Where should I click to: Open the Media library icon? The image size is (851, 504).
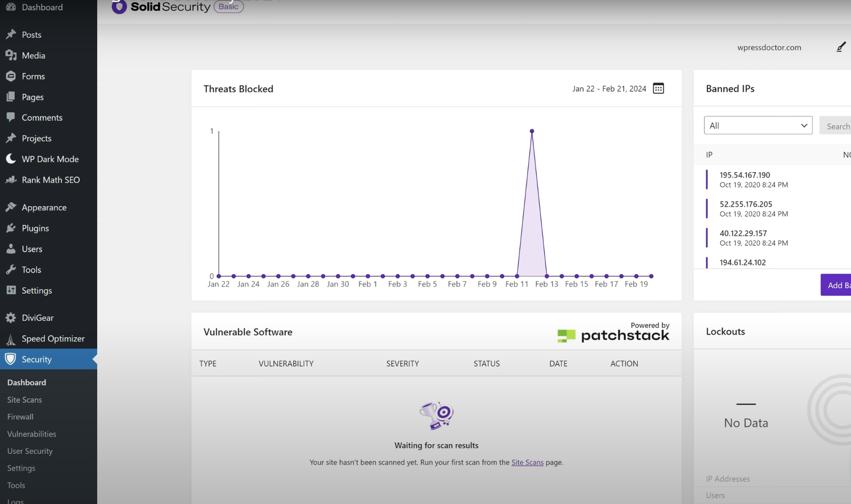11,56
